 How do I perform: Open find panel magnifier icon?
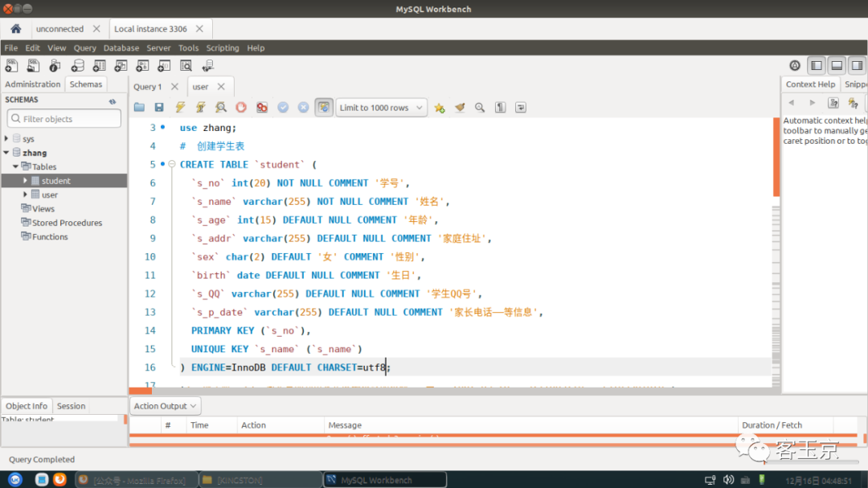(480, 108)
